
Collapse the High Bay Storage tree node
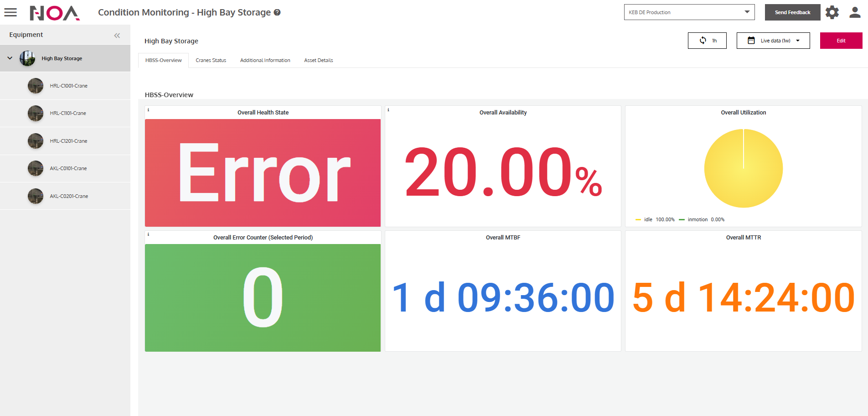(10, 58)
